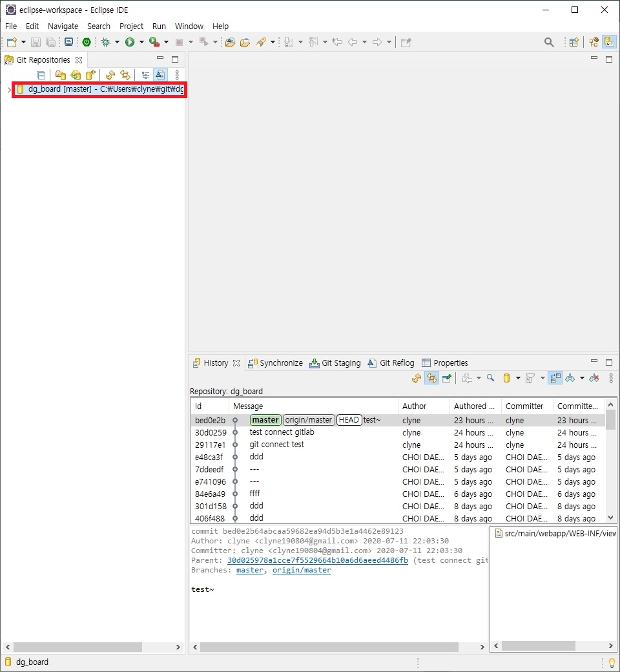620x672 pixels.
Task: Select the commit 'test connect gitlab'
Action: coord(282,432)
